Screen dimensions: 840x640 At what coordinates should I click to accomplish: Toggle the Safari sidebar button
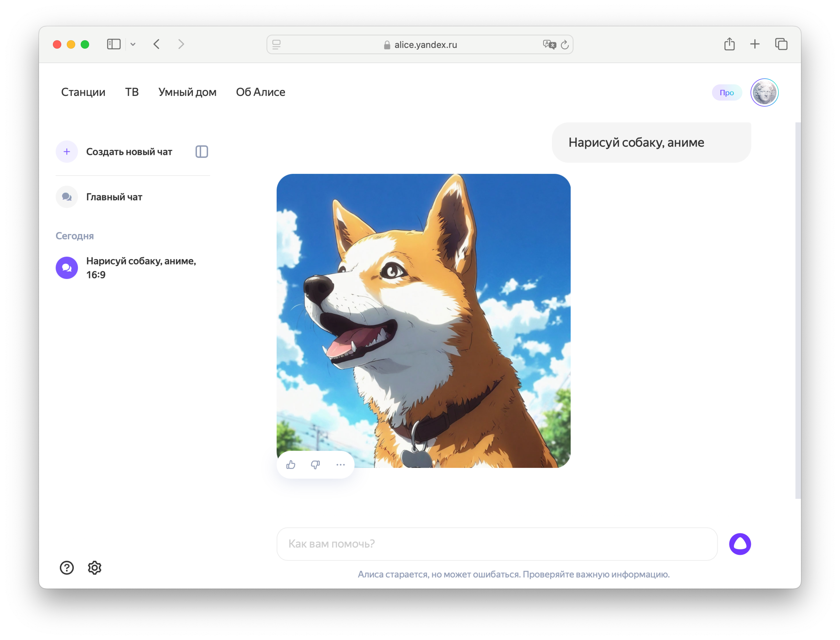click(x=113, y=44)
